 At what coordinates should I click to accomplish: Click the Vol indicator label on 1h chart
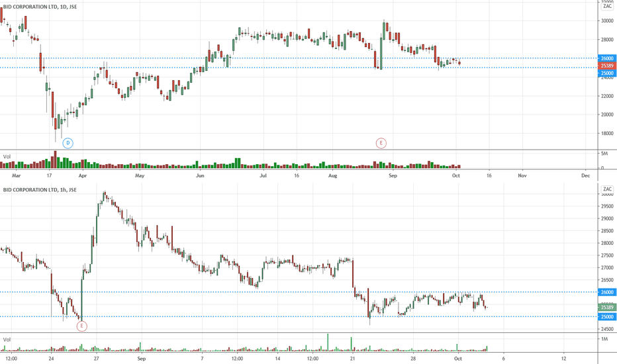point(7,340)
